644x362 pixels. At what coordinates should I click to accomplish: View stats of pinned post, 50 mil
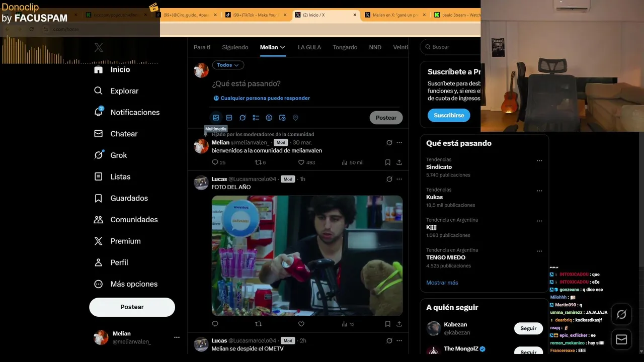[x=352, y=162]
